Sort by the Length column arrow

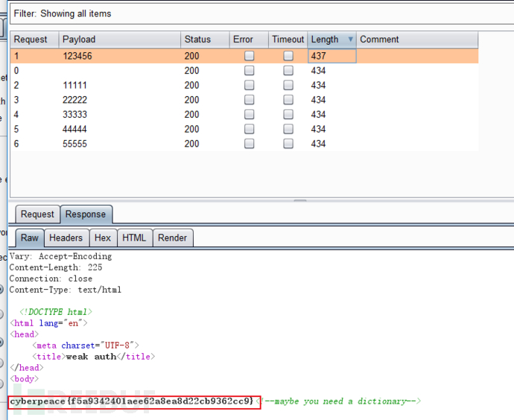coord(351,39)
